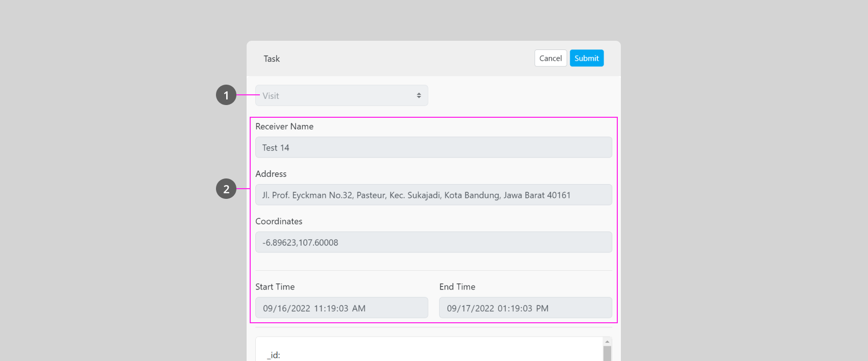The width and height of the screenshot is (868, 361).
Task: Click the up-down arrows in the Visit select
Action: click(x=419, y=96)
